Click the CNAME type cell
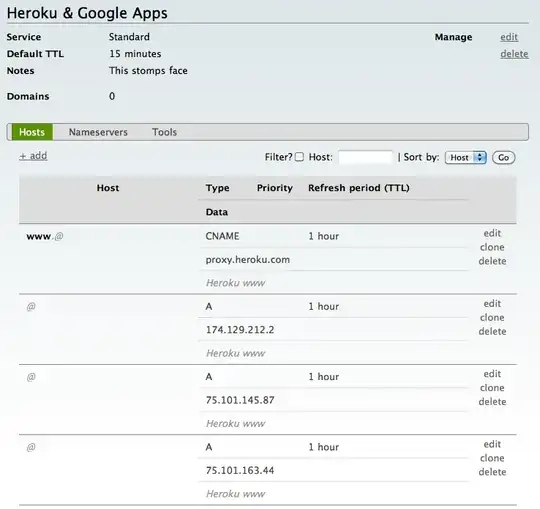This screenshot has height=509, width=540. (x=222, y=236)
